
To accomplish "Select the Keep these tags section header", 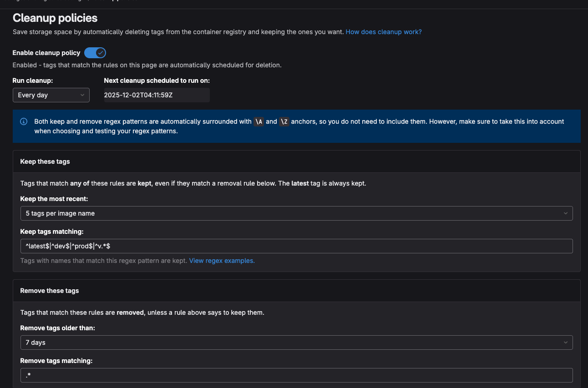I will point(45,161).
